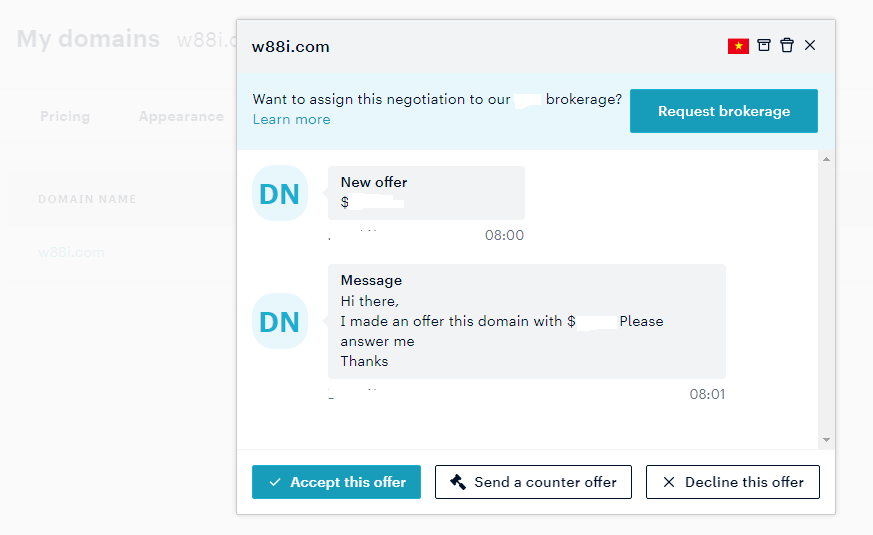Close the w88i.com negotiation dialog
This screenshot has height=535, width=873.
point(810,45)
